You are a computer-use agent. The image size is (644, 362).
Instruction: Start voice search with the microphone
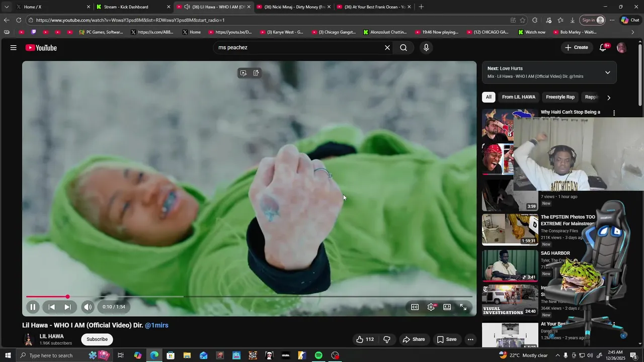[x=426, y=48]
